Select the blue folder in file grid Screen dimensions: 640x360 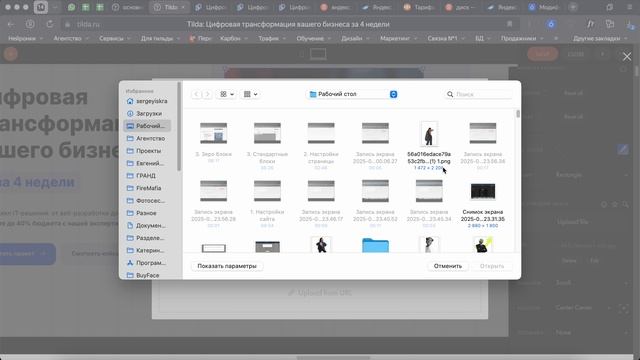(x=375, y=245)
